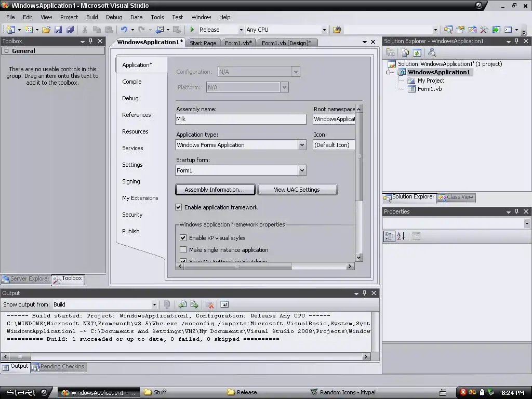Clear all output with the red X icon
This screenshot has width=532, height=399.
209,304
